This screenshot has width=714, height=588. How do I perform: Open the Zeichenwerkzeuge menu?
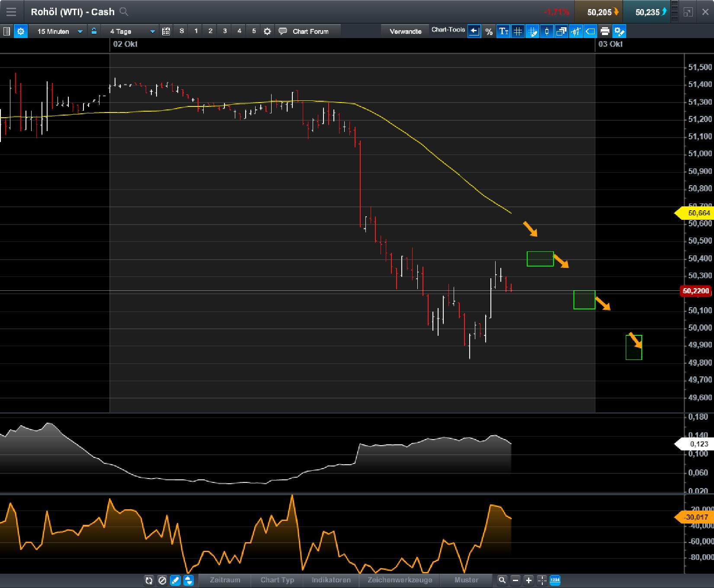coord(399,581)
